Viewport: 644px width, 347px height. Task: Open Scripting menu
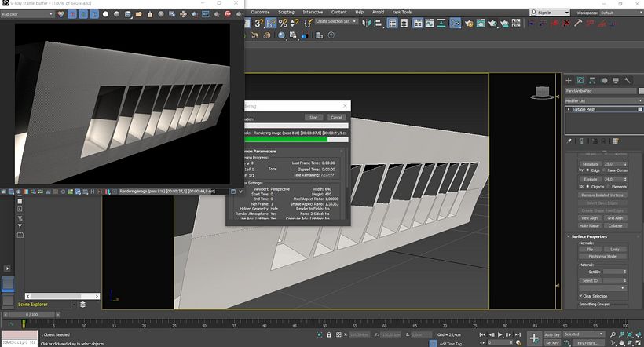click(x=287, y=12)
